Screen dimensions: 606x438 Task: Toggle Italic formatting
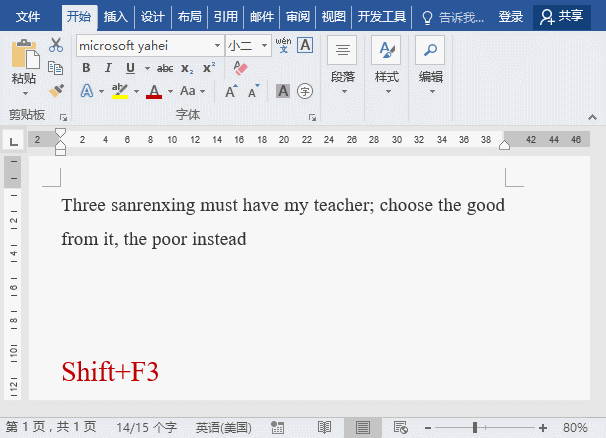pos(108,68)
